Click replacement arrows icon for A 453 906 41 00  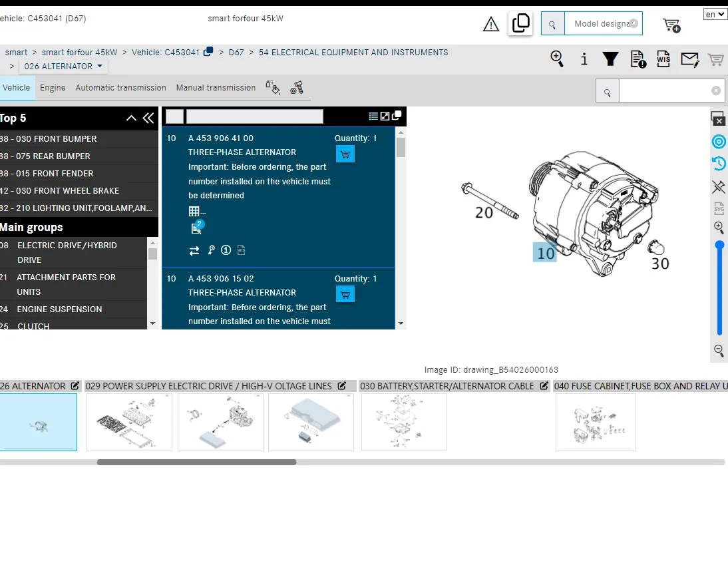point(194,251)
